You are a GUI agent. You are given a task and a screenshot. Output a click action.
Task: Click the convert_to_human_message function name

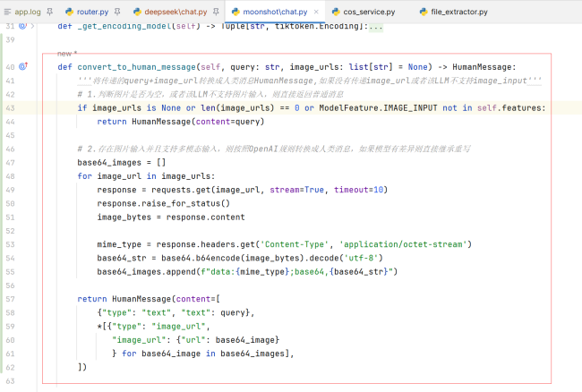(137, 67)
